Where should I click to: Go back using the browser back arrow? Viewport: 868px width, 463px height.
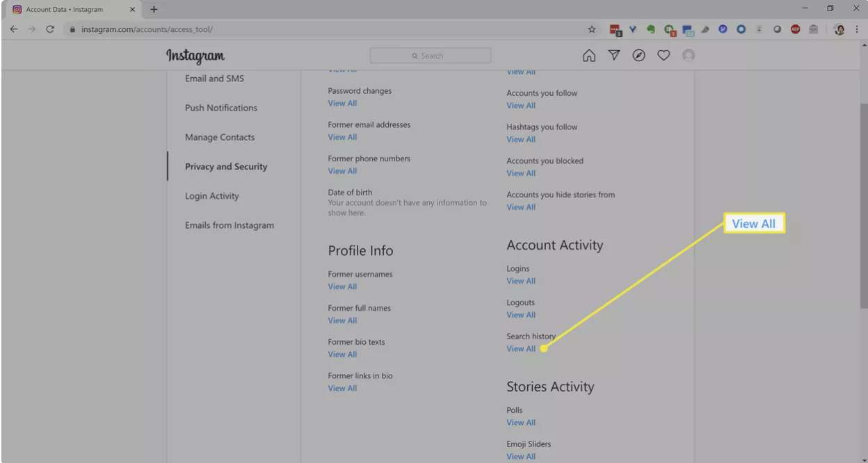coord(14,29)
